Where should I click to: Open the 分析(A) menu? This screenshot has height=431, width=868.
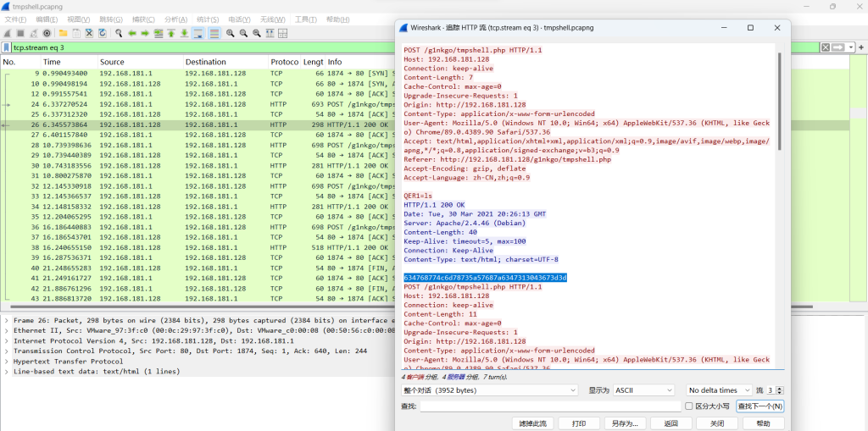click(x=176, y=19)
